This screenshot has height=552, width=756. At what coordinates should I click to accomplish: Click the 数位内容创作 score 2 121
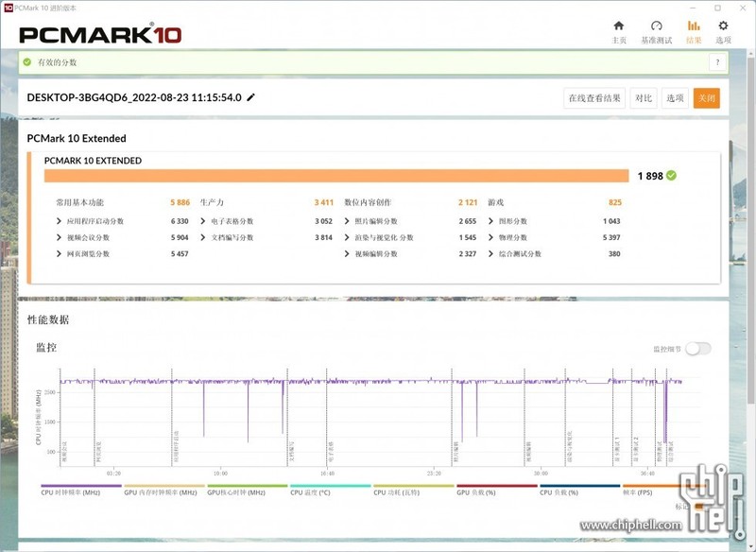click(468, 202)
